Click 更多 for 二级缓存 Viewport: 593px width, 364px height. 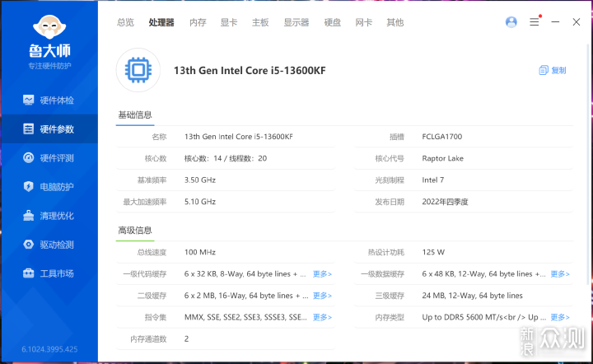322,295
